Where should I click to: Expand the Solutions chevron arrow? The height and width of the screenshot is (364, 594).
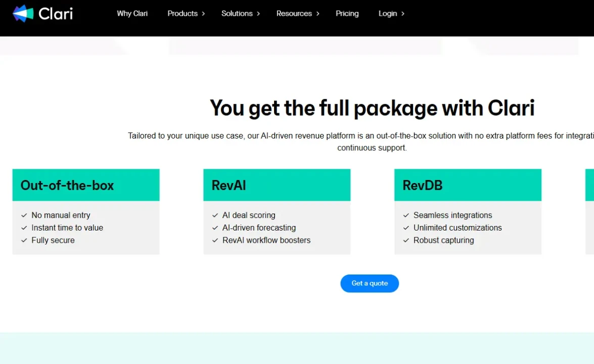258,14
